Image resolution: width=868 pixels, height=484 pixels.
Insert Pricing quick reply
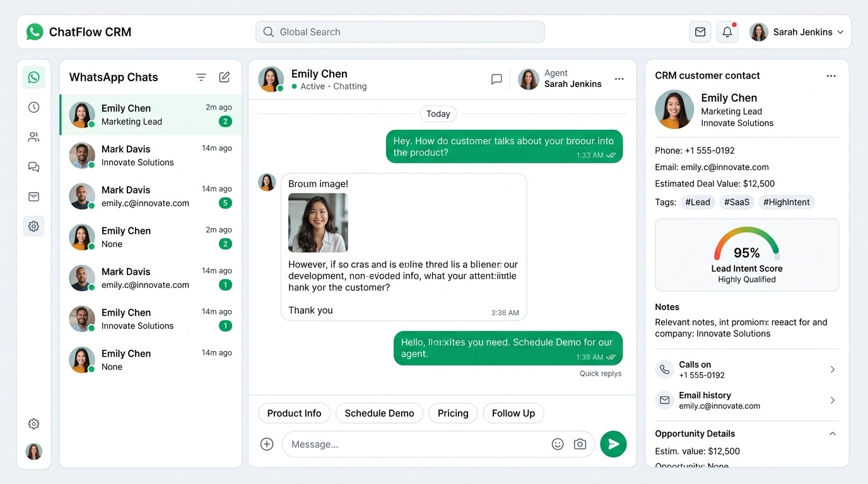[453, 413]
